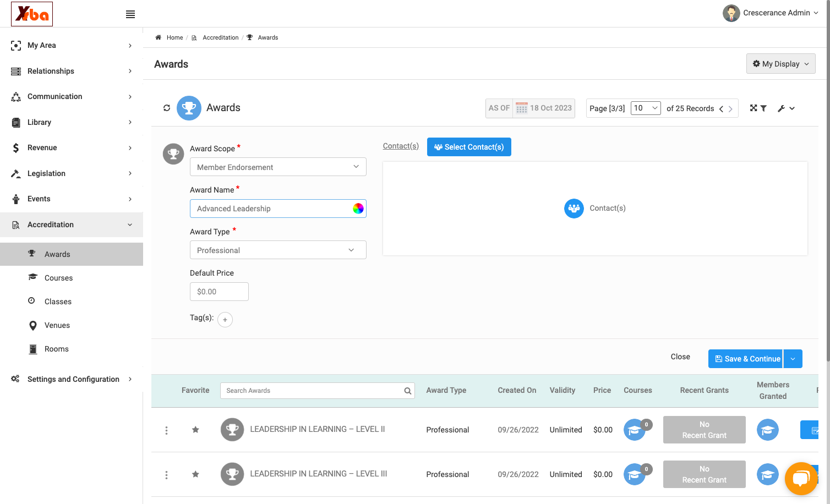This screenshot has width=830, height=504.
Task: Open the wrench tools menu
Action: tap(786, 108)
